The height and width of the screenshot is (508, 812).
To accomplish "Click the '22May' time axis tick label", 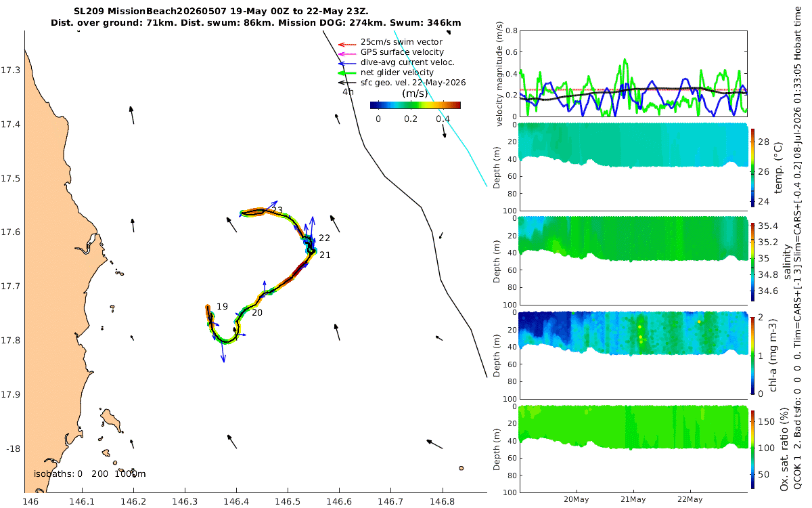I will click(x=689, y=499).
